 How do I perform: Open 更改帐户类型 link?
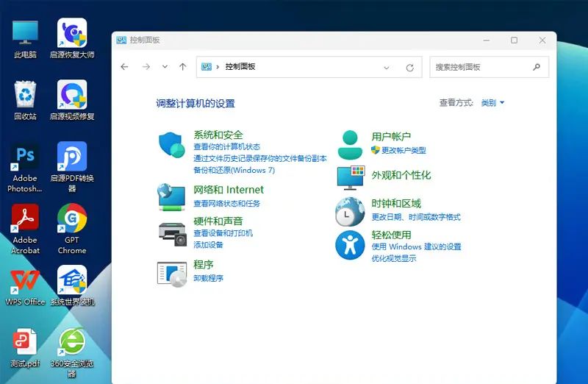[404, 150]
